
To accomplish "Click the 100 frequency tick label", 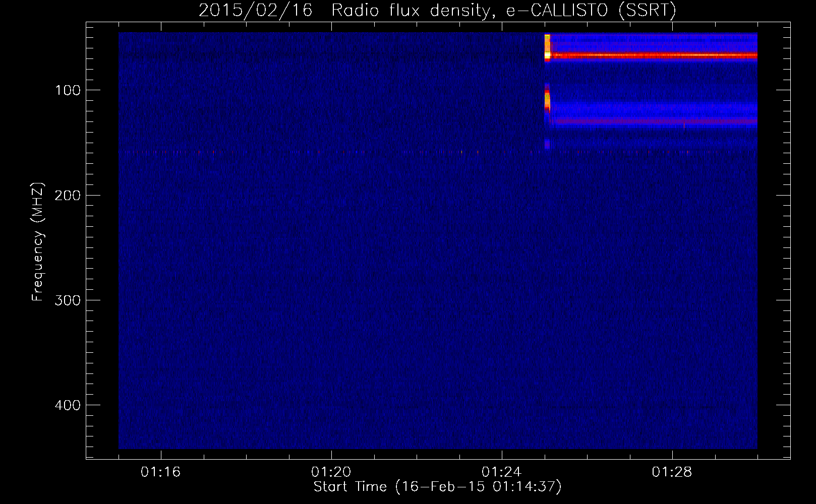I will coord(68,90).
